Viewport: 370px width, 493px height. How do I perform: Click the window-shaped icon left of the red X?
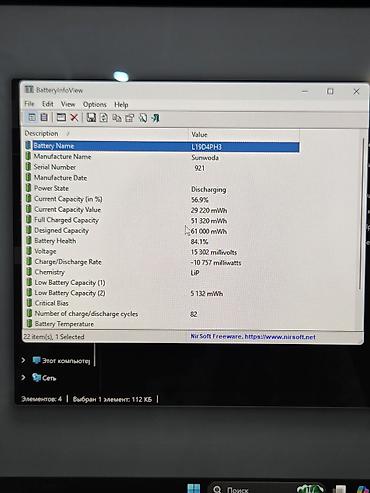pos(61,117)
